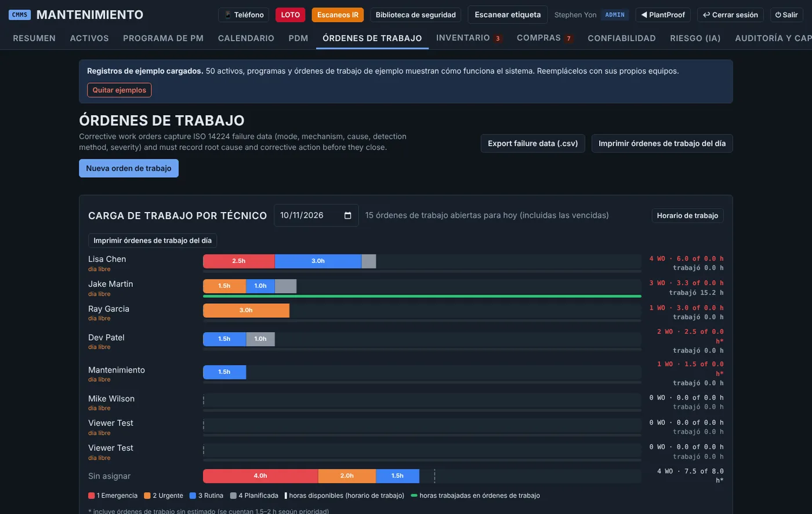Click the blue Rutina legend swatch
This screenshot has width=812, height=514.
[193, 495]
